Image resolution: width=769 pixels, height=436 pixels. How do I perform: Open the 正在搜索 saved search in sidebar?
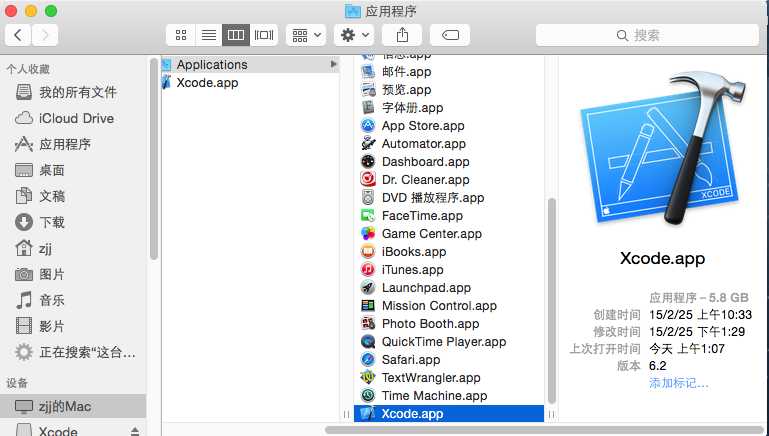74,352
